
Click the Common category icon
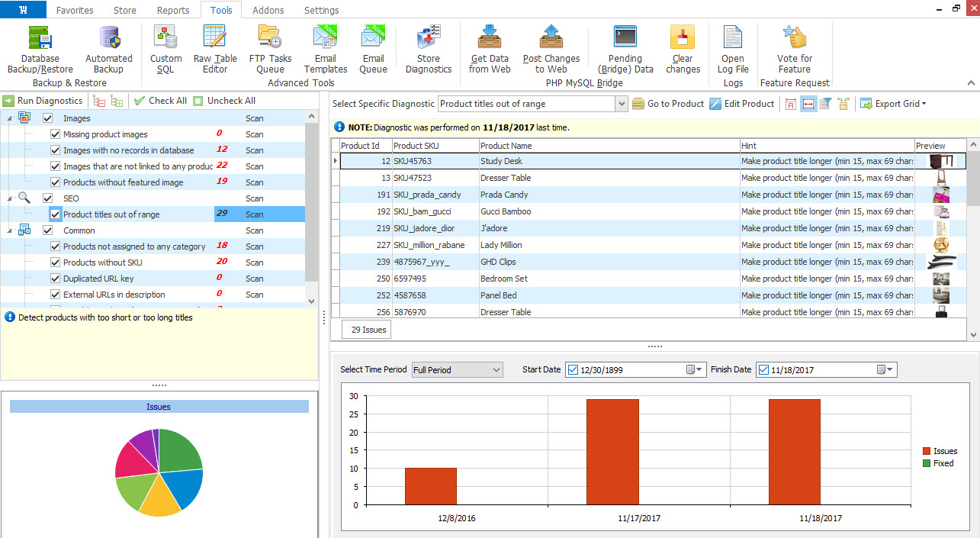point(24,230)
